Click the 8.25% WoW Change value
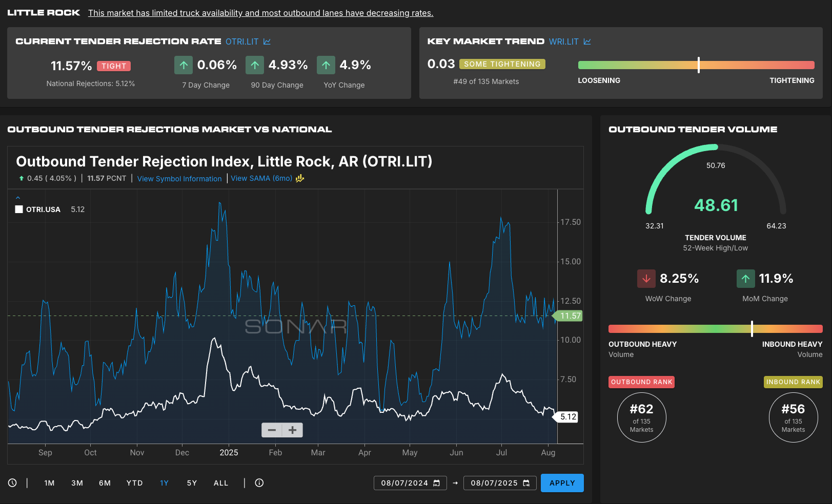 [x=679, y=279]
